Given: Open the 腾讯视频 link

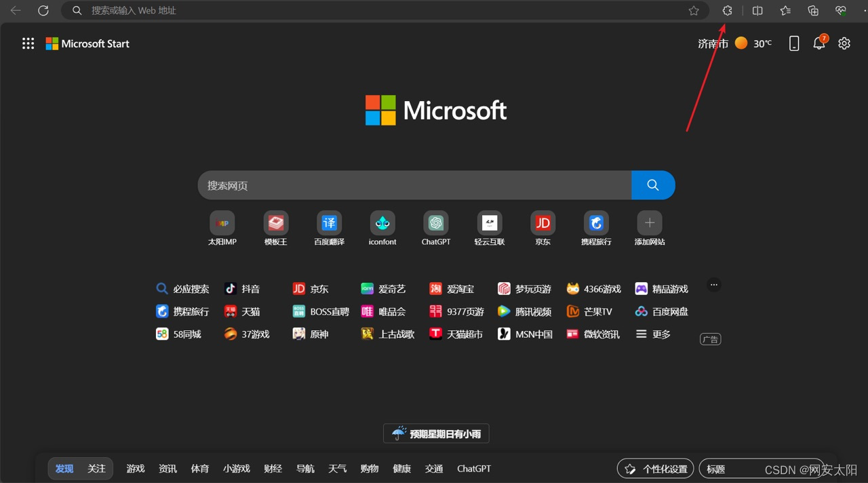Looking at the screenshot, I should coord(524,311).
